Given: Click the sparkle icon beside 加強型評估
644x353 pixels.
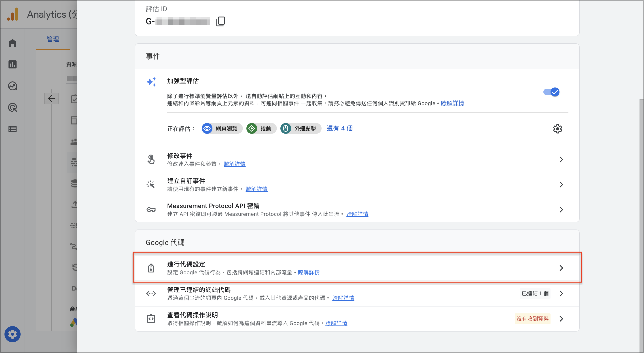Looking at the screenshot, I should click(x=151, y=82).
